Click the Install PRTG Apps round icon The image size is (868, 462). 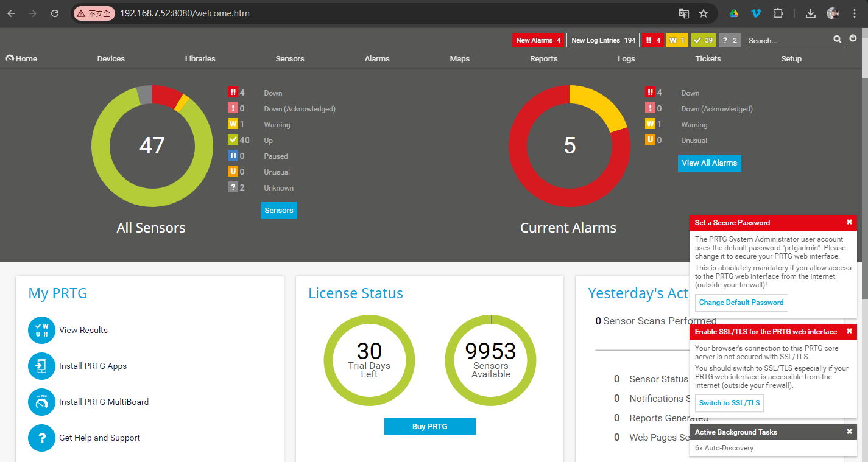[41, 366]
